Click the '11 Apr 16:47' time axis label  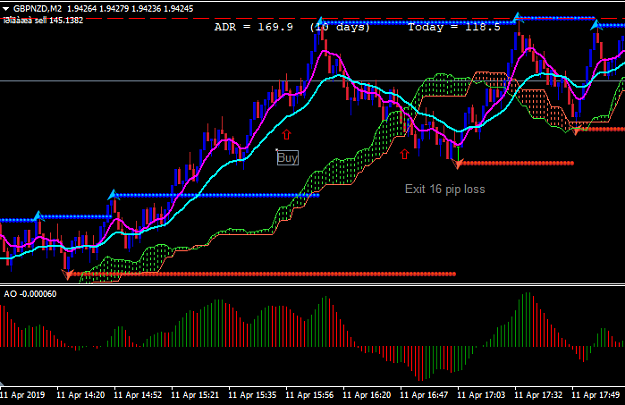(x=424, y=395)
